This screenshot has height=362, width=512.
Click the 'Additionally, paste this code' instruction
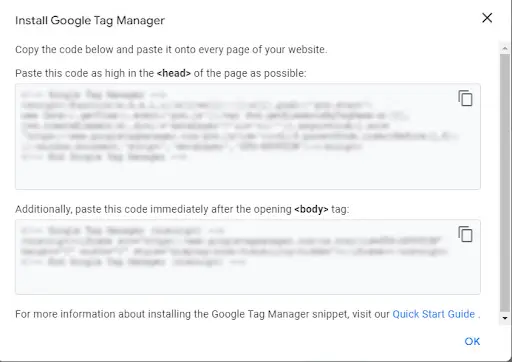pyautogui.click(x=182, y=209)
